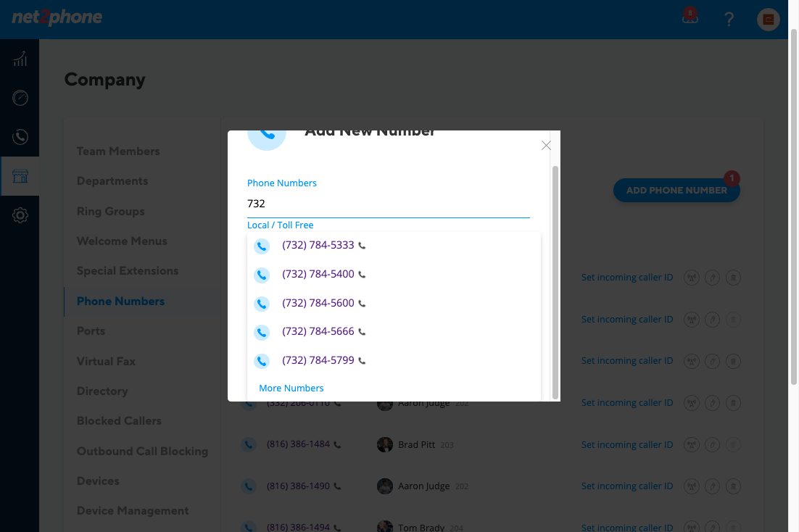
Task: Open Blocked Callers section
Action: pos(119,421)
